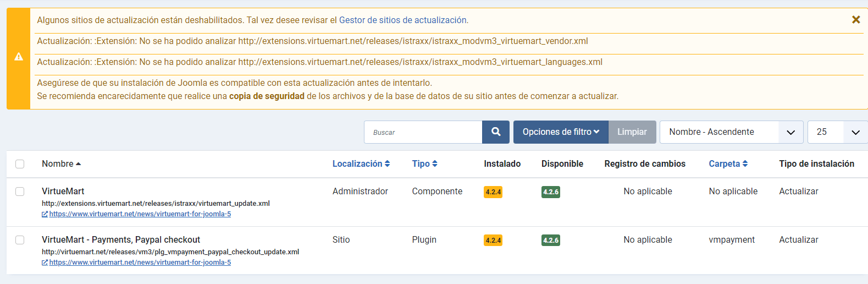Click the 'Administrador' location cell

coord(360,192)
